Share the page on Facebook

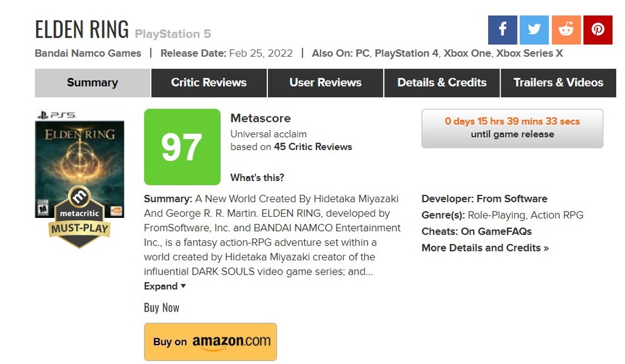click(502, 29)
